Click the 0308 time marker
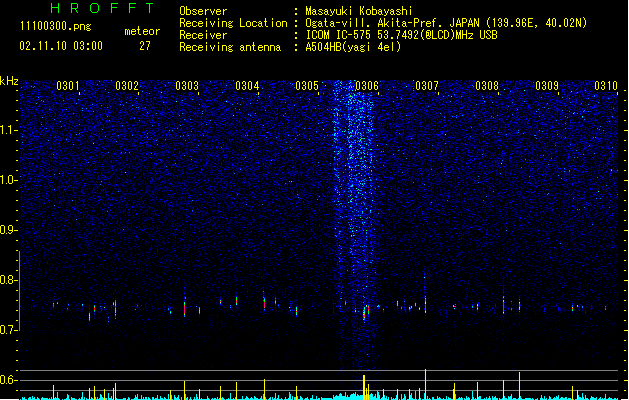 (487, 86)
